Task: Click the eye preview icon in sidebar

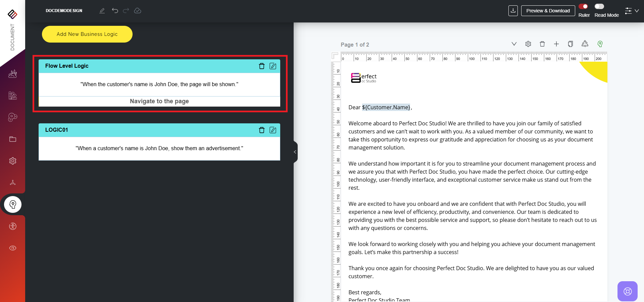Action: (13, 248)
